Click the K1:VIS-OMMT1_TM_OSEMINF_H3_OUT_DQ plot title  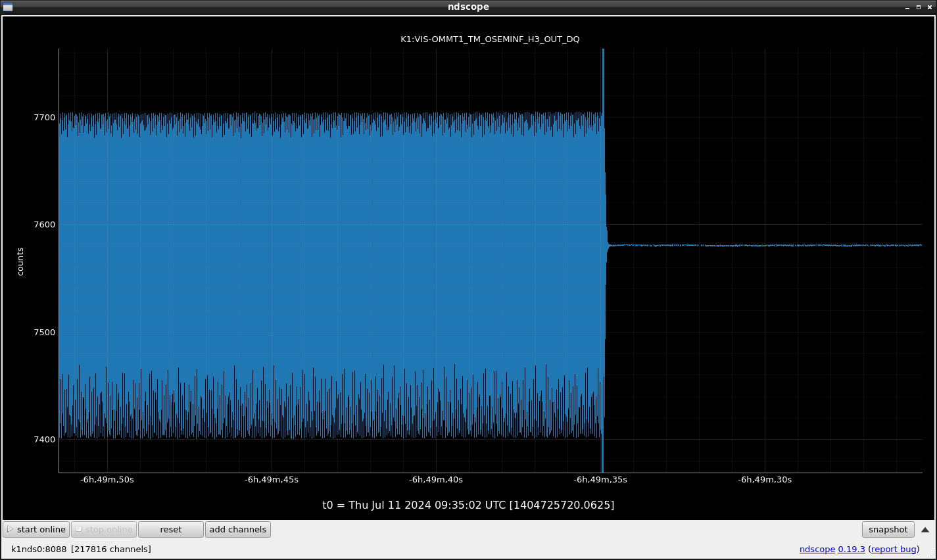(x=490, y=39)
